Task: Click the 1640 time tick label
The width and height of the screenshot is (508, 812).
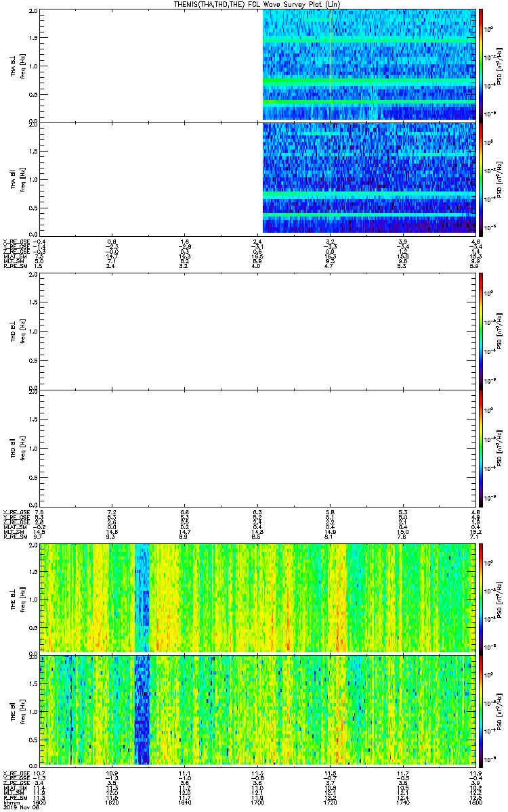Action: tap(184, 803)
